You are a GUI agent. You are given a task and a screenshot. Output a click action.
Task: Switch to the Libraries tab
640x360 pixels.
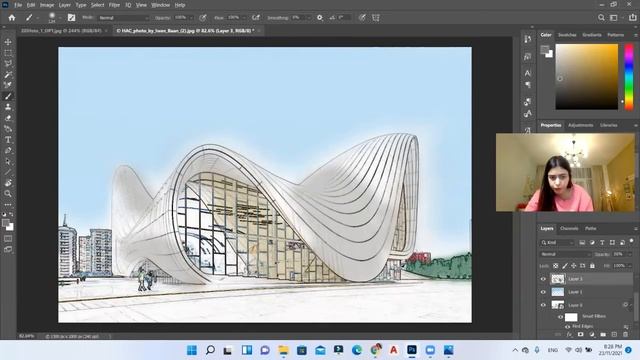[x=609, y=125]
